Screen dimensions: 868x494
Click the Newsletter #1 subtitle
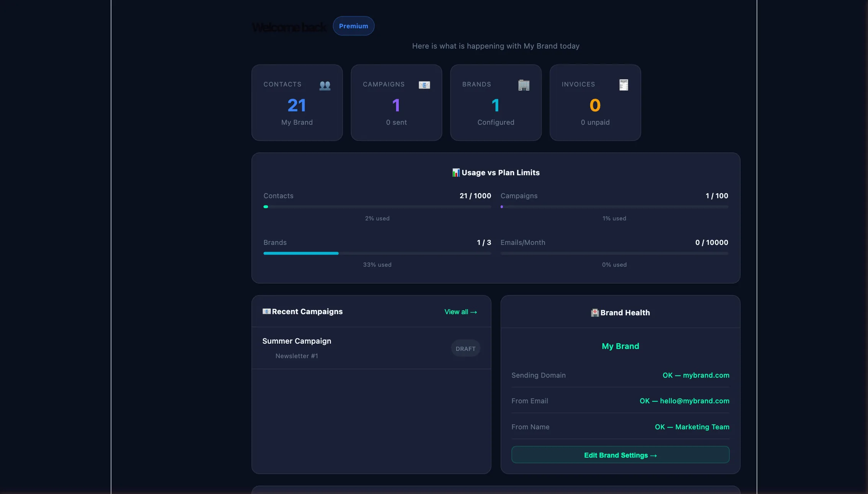point(297,356)
